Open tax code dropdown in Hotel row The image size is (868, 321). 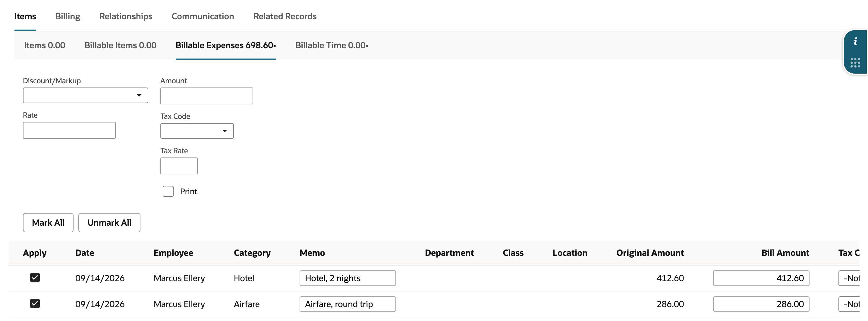[x=849, y=278]
